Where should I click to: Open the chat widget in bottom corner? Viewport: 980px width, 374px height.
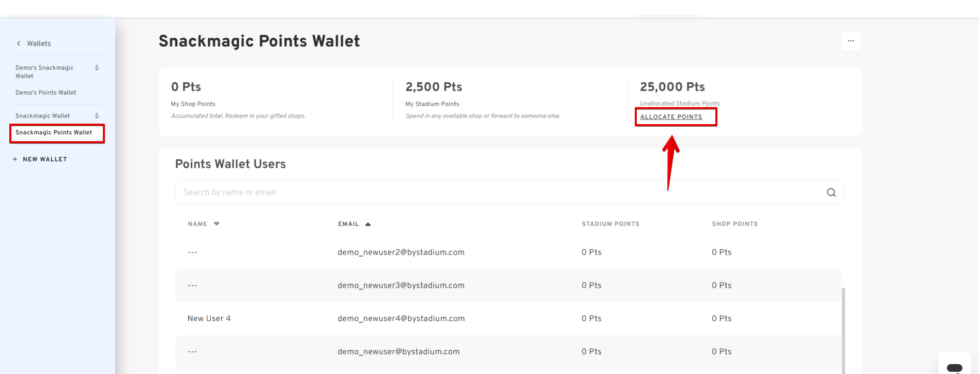coord(954,367)
